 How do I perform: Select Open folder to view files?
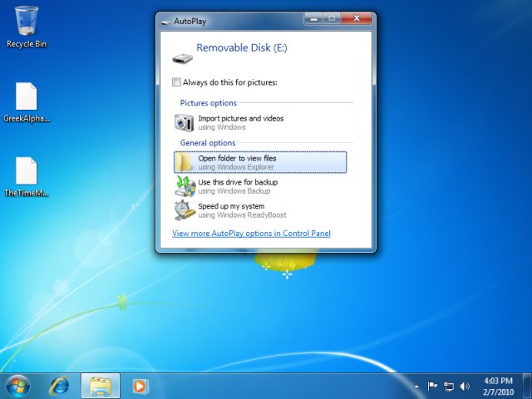[260, 162]
